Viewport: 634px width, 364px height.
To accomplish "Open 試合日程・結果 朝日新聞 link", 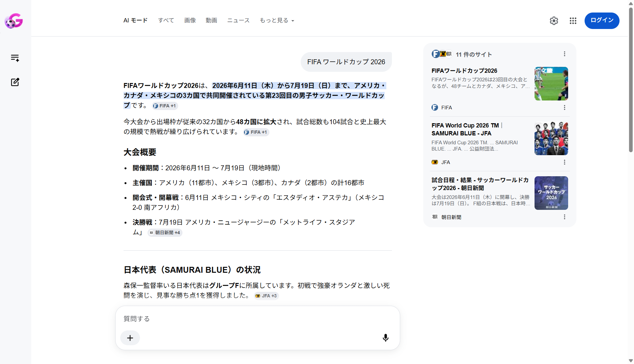I will (x=480, y=184).
